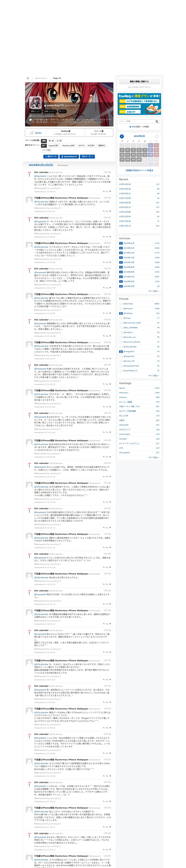Open hashtag #pixiv
The height and width of the screenshot is (868, 186).
click(122, 388)
